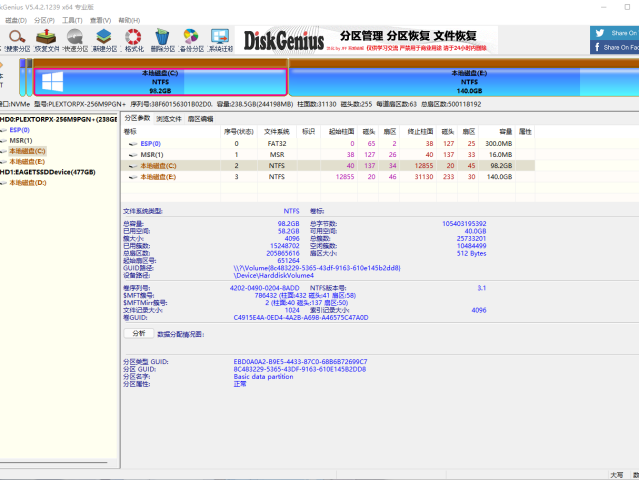
Task: Click the Twitter share icon
Action: pos(600,33)
